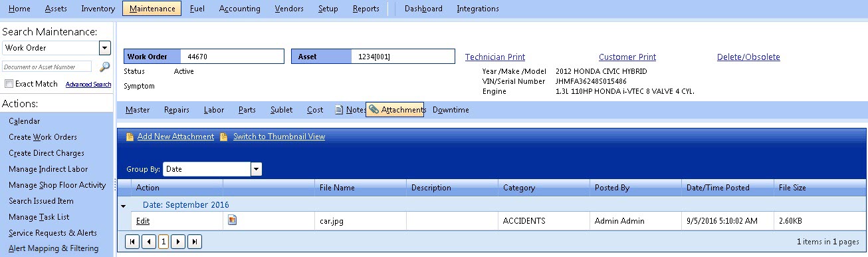Click the Delete/Obsolete link
The image size is (868, 257).
coord(748,57)
